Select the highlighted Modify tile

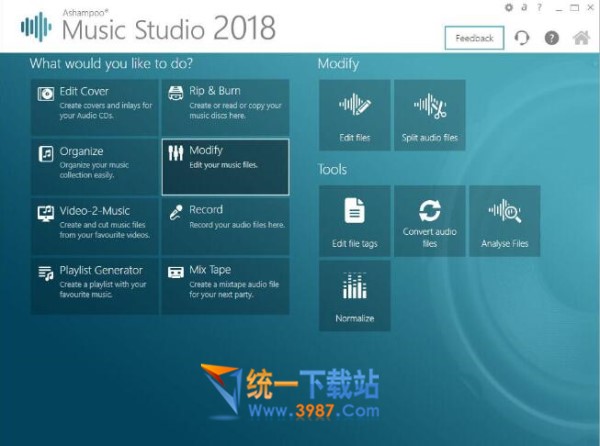[225, 166]
